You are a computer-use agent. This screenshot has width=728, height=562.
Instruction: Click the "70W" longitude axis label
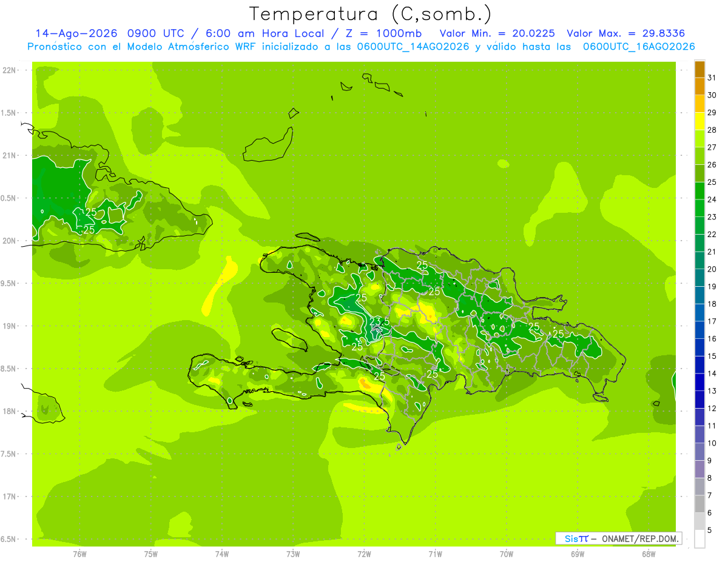(507, 554)
